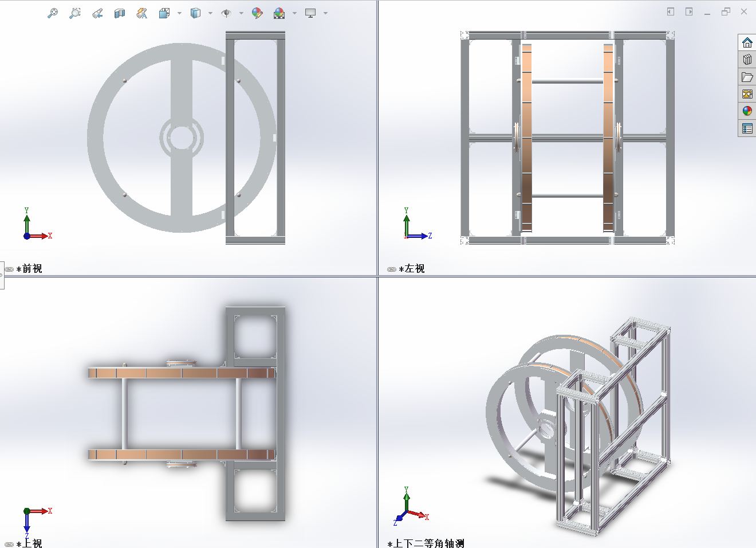Open the File Explorer folder tab
Viewport: 756px width, 548px height.
pyautogui.click(x=747, y=77)
